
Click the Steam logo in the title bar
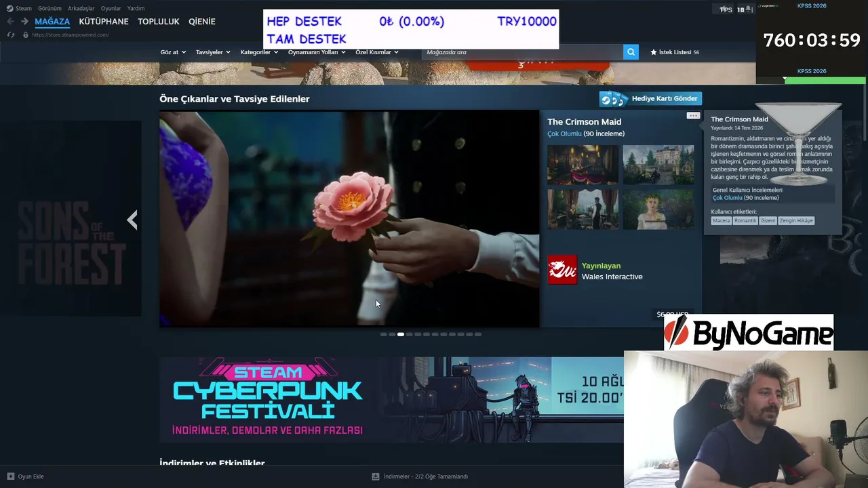(x=9, y=8)
